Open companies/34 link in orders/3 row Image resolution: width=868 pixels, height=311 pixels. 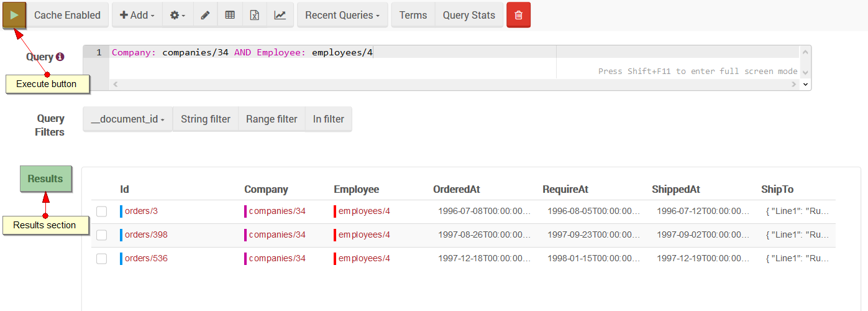277,211
